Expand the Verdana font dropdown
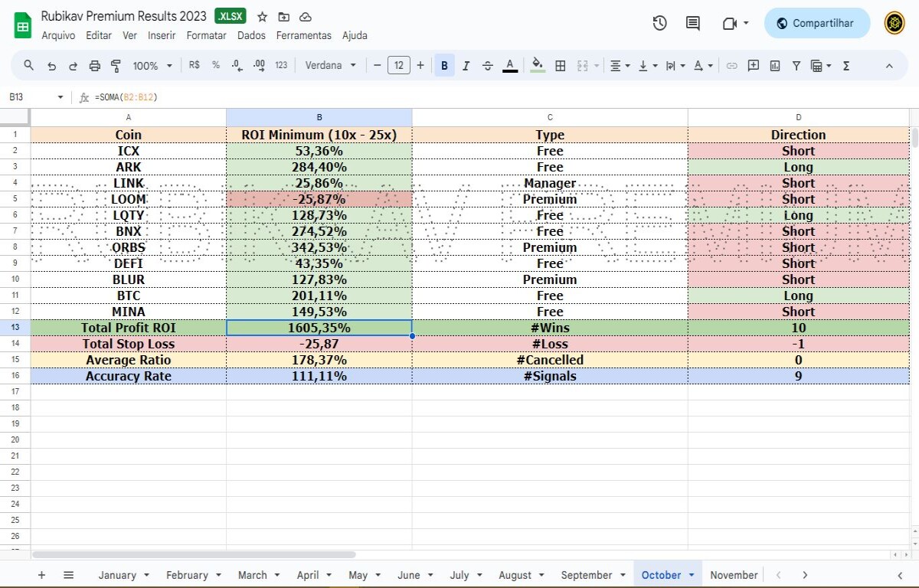 (331, 66)
